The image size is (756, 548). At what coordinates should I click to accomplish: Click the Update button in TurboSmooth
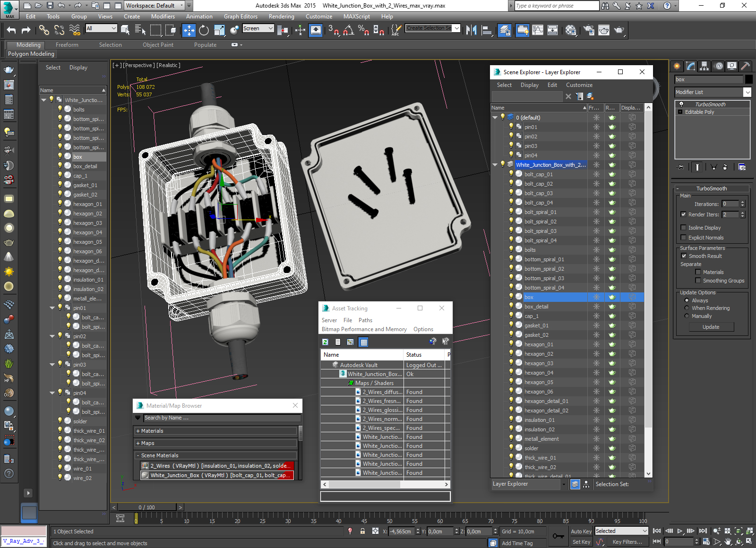(711, 327)
